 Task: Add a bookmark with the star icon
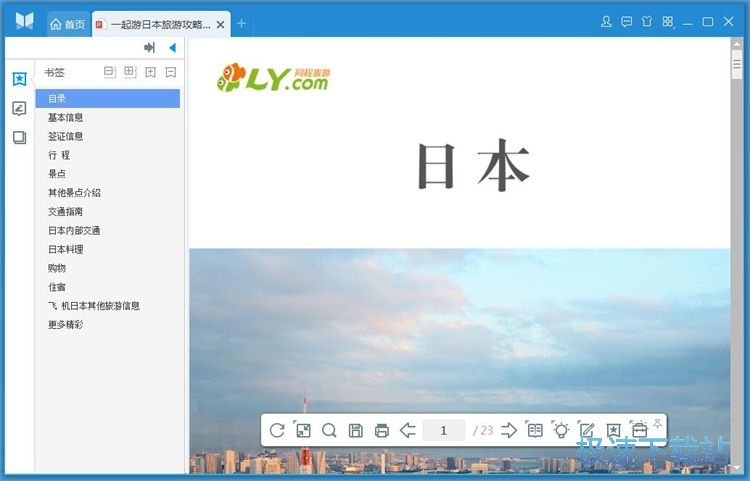(613, 430)
